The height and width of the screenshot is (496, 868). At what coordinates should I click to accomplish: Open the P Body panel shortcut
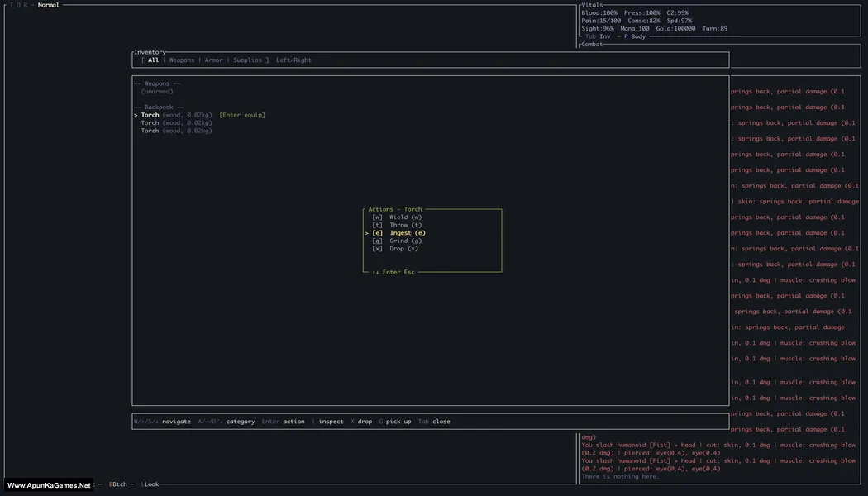[635, 36]
